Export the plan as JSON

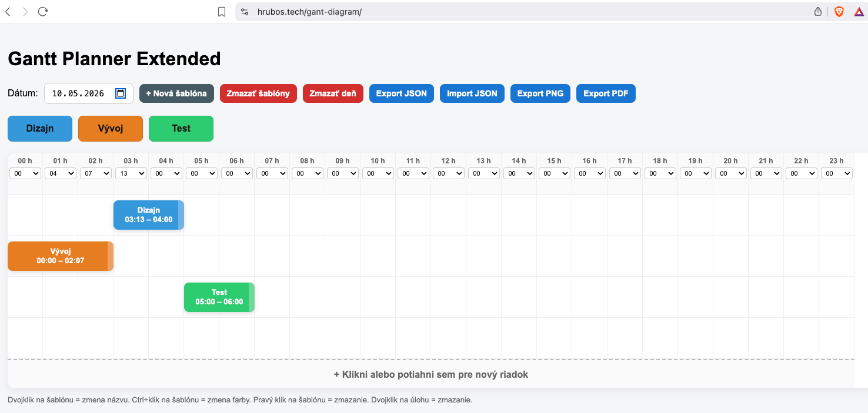402,93
